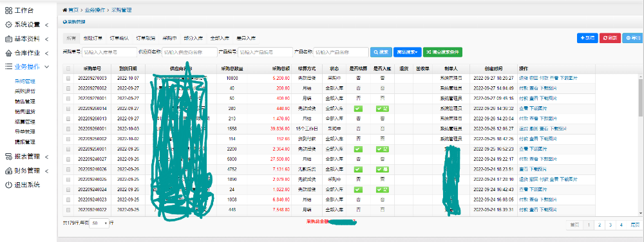Image resolution: width=644 pixels, height=242 pixels.
Task: Click the light-blue export button at top right
Action: point(632,38)
